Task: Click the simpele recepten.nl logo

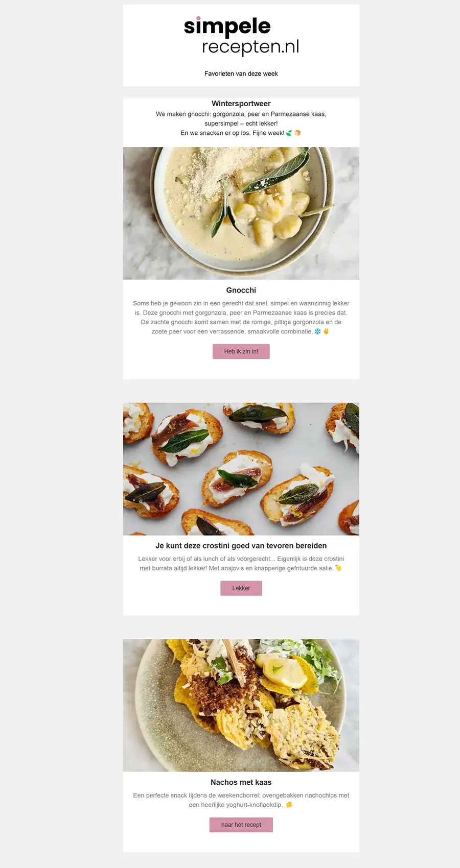Action: point(241,36)
